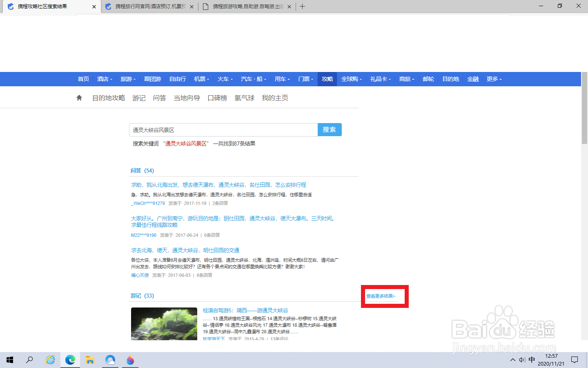Open user M22***9198 profile
The image size is (588, 368).
click(x=144, y=235)
